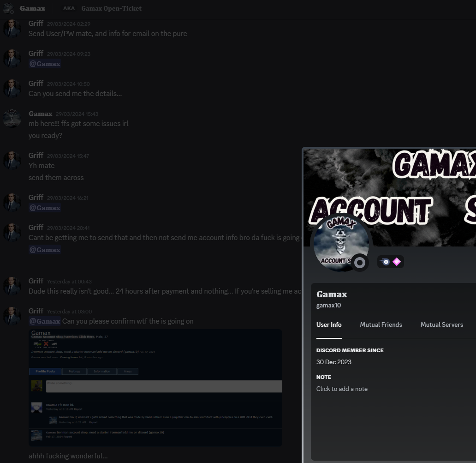Viewport: 476px width, 463px height.
Task: Click the @Gamax mention in Yesterday 03:00 message
Action: tap(45, 321)
